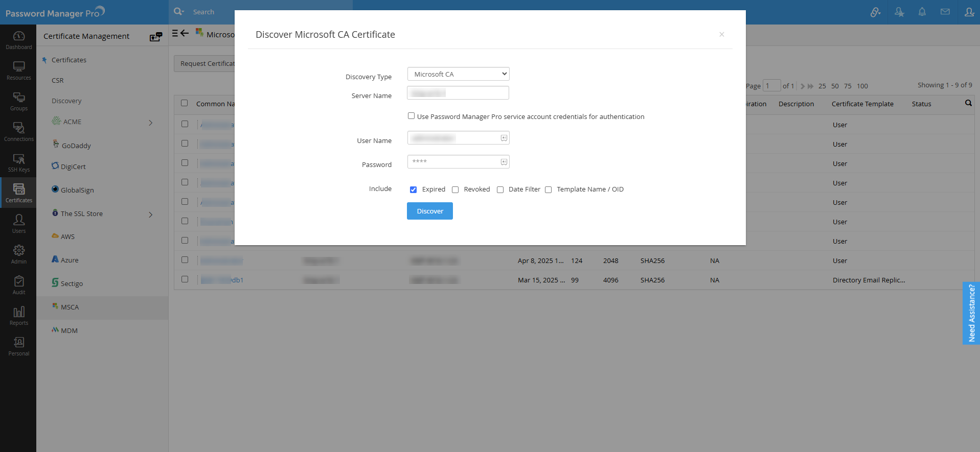
Task: Click the Request Certificate button
Action: pyautogui.click(x=204, y=63)
